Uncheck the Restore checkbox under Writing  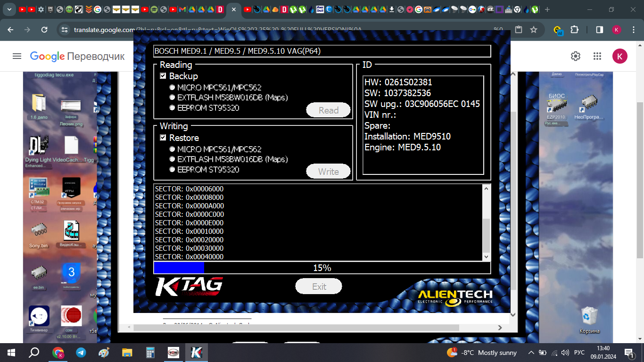(163, 138)
